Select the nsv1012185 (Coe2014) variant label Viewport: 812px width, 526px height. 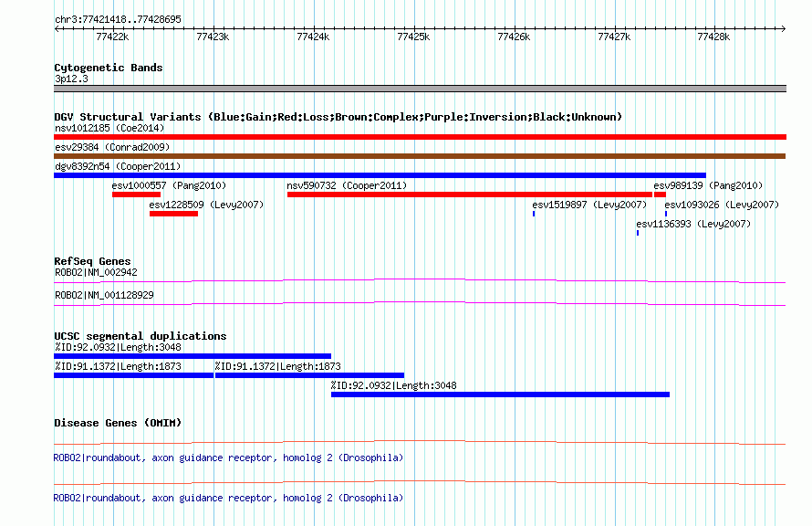point(109,128)
